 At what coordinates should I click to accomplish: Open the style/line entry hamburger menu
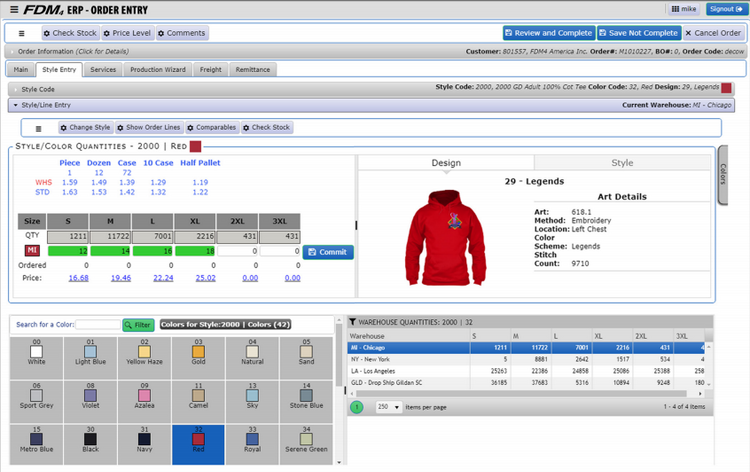point(39,128)
